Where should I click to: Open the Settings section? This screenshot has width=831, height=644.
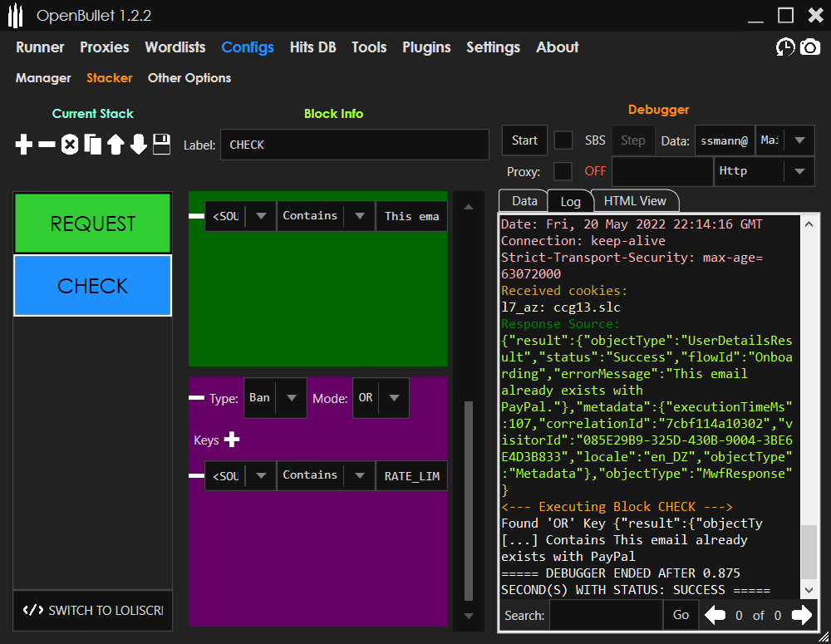[493, 47]
